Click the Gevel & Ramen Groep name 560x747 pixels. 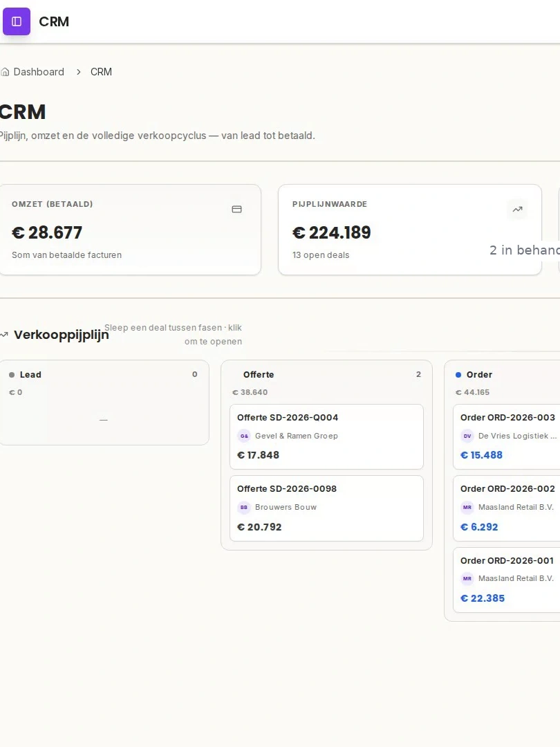[x=296, y=436]
